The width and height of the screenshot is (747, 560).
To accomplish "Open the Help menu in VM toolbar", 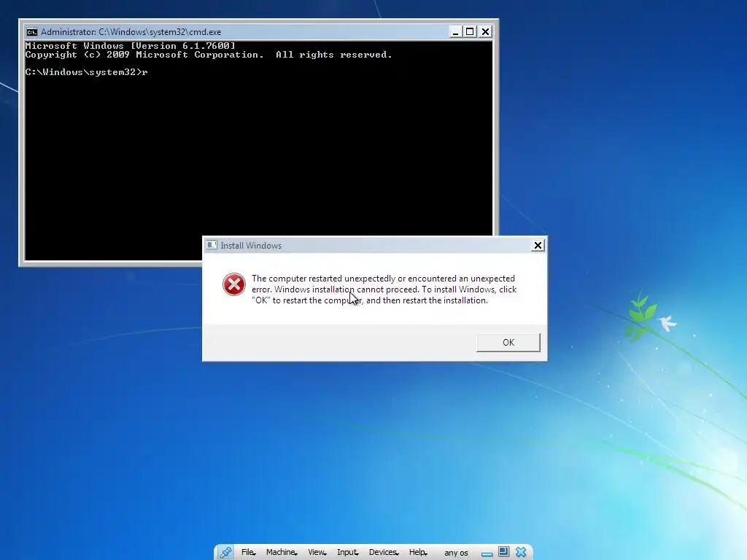I will click(418, 552).
